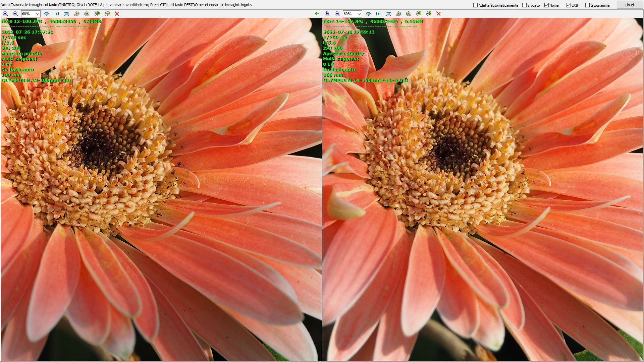Click the right image's file name 'fiore 14-150.JPG'

point(343,21)
